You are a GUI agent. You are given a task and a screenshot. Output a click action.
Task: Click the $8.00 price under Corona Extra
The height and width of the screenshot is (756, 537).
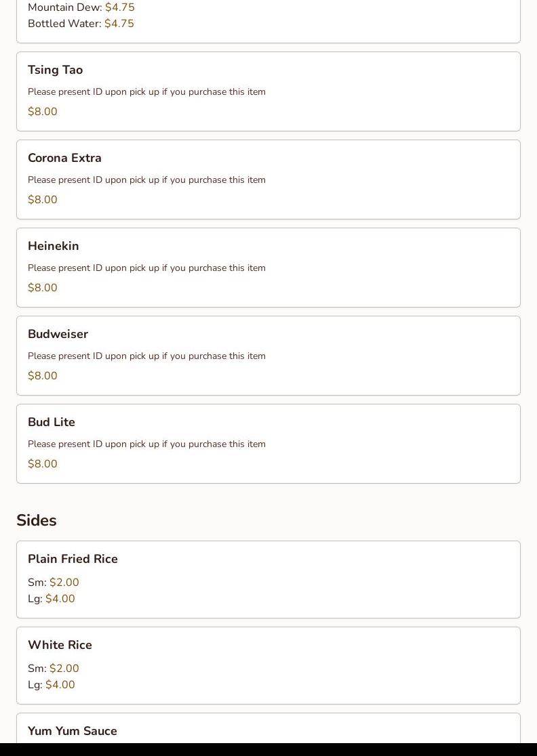click(43, 200)
